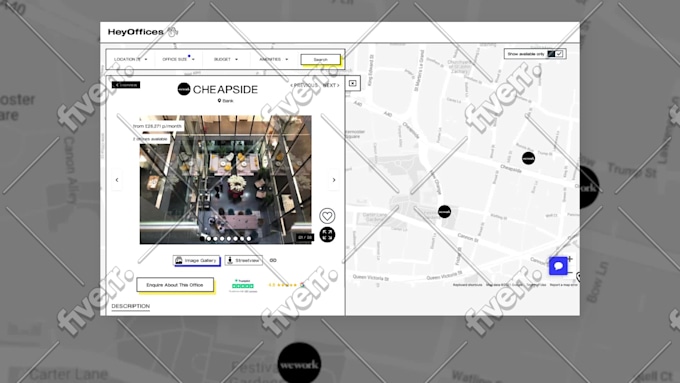Open the Image Gallery view
The height and width of the screenshot is (383, 680).
click(x=196, y=260)
